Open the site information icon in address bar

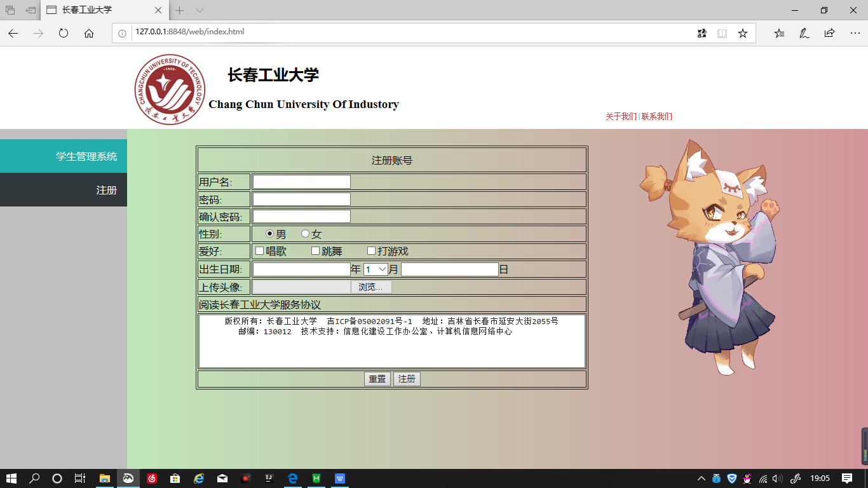[x=123, y=33]
